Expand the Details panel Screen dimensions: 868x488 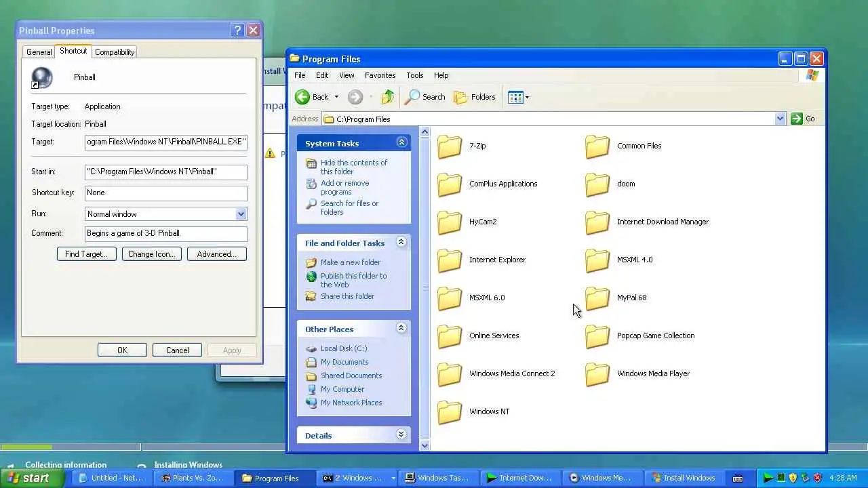(x=401, y=434)
